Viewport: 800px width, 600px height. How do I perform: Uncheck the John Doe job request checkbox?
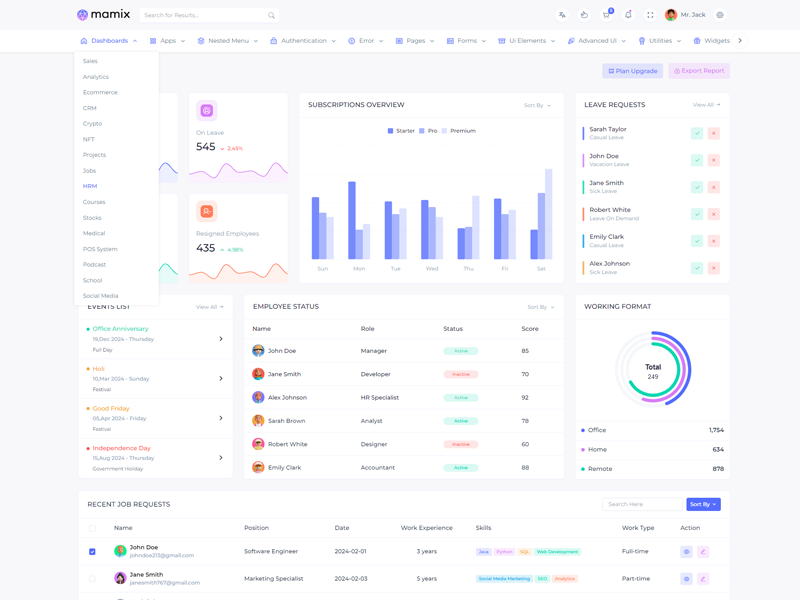pyautogui.click(x=93, y=552)
